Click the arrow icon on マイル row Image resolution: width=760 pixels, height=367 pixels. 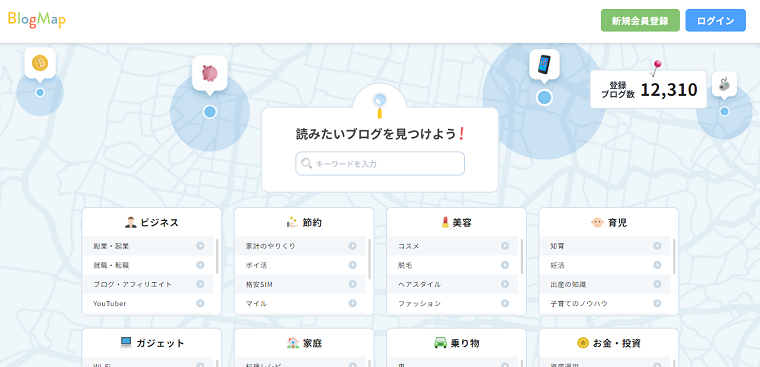(352, 303)
